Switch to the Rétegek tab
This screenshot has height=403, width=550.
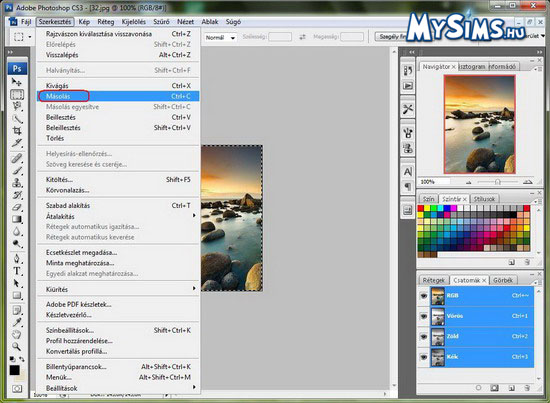pos(434,280)
